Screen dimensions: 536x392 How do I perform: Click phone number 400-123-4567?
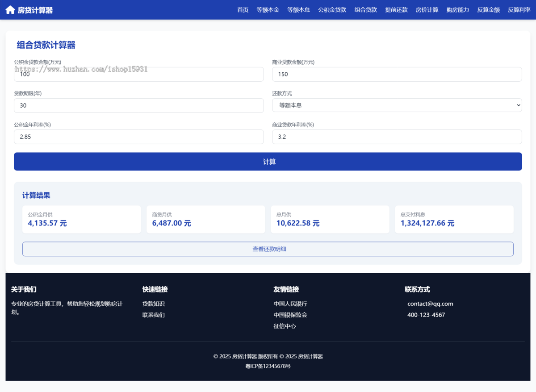coord(426,315)
